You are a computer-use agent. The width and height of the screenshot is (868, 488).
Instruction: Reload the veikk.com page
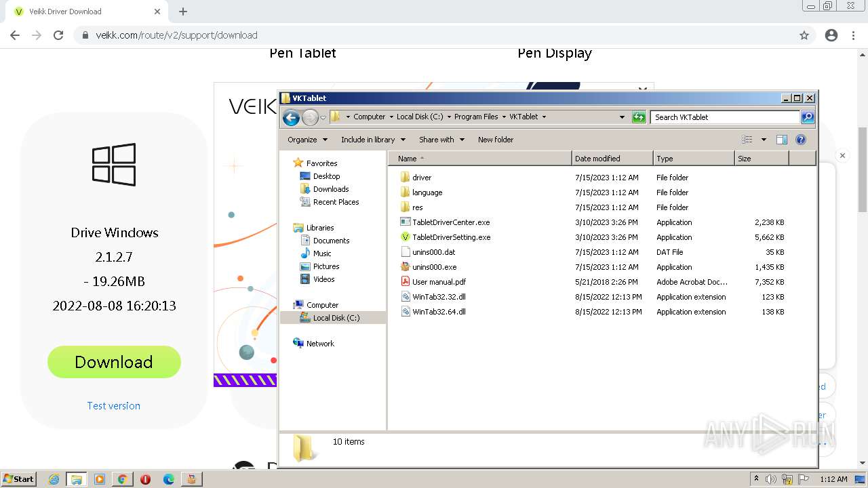click(x=58, y=35)
